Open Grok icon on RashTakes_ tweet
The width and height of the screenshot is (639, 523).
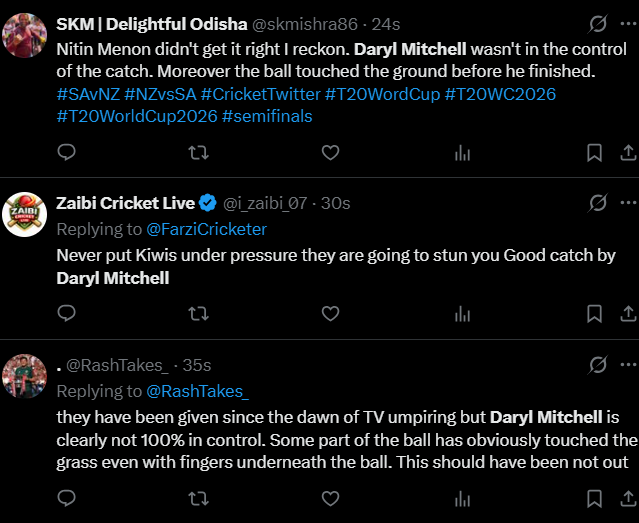pos(598,365)
